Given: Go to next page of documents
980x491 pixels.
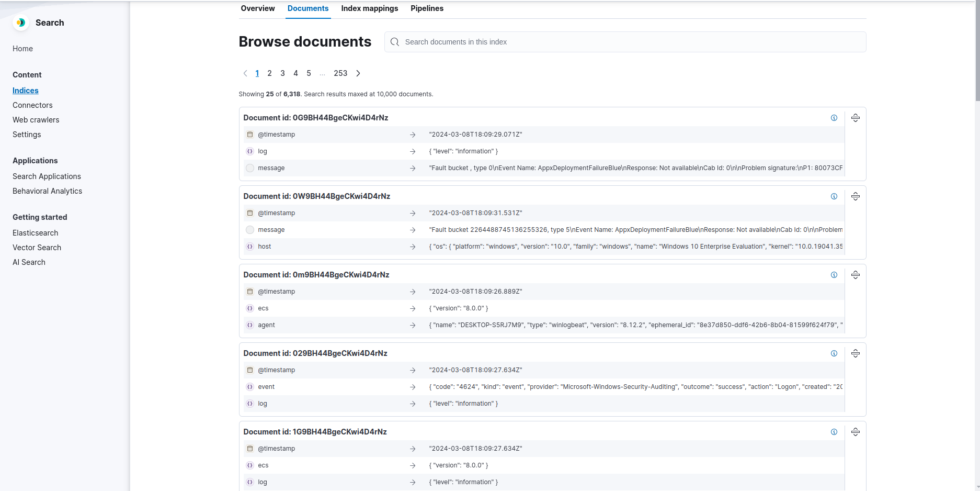Looking at the screenshot, I should tap(358, 73).
